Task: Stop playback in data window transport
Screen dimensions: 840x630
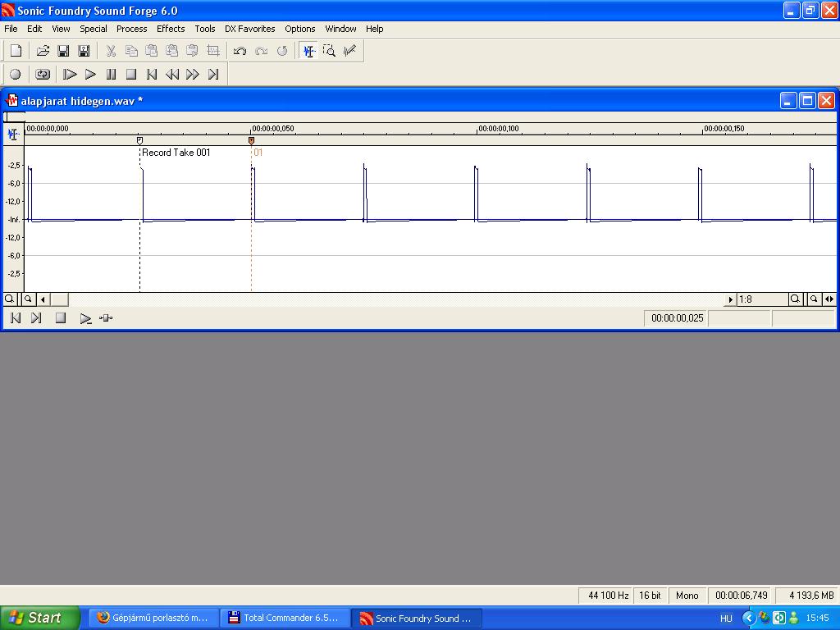Action: coord(61,318)
